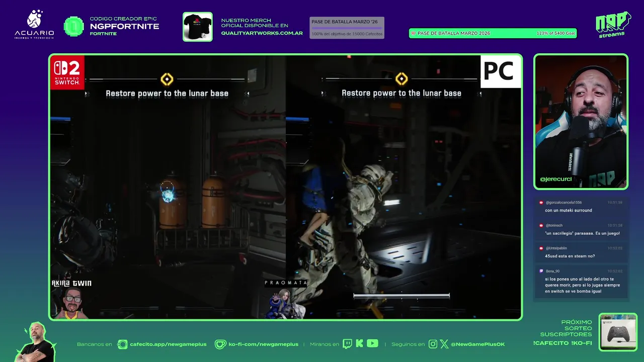Click the @jerecurci name tag

pyautogui.click(x=556, y=179)
